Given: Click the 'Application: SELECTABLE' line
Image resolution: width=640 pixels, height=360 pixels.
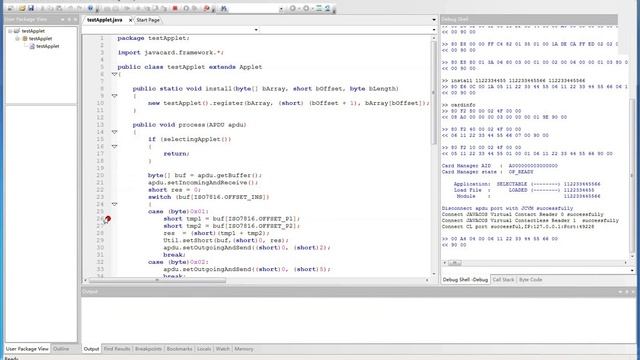Looking at the screenshot, I should [527, 184].
